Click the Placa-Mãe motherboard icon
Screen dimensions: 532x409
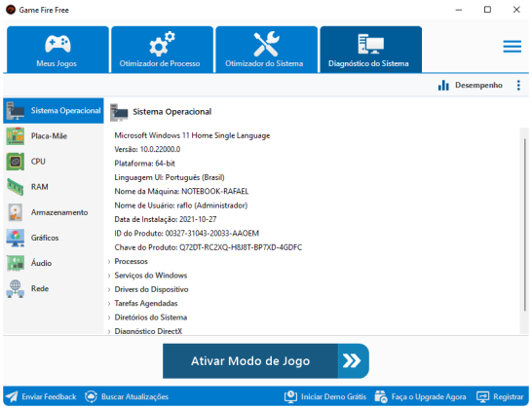click(x=16, y=136)
